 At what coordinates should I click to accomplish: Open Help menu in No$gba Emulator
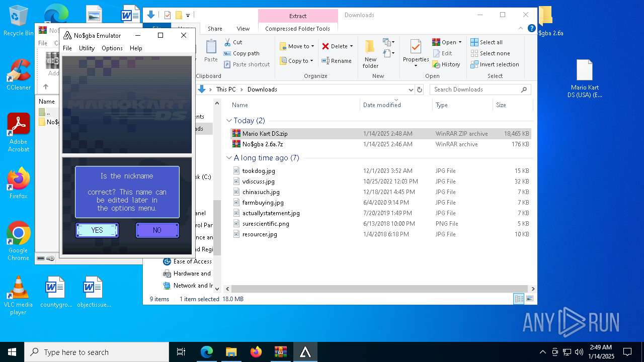[x=136, y=48]
